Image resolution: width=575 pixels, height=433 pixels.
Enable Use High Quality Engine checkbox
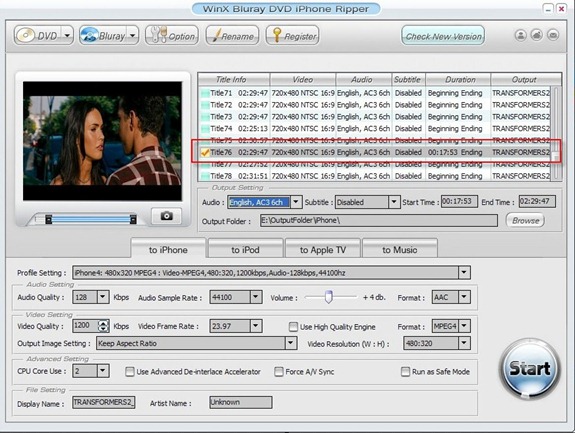tap(293, 327)
